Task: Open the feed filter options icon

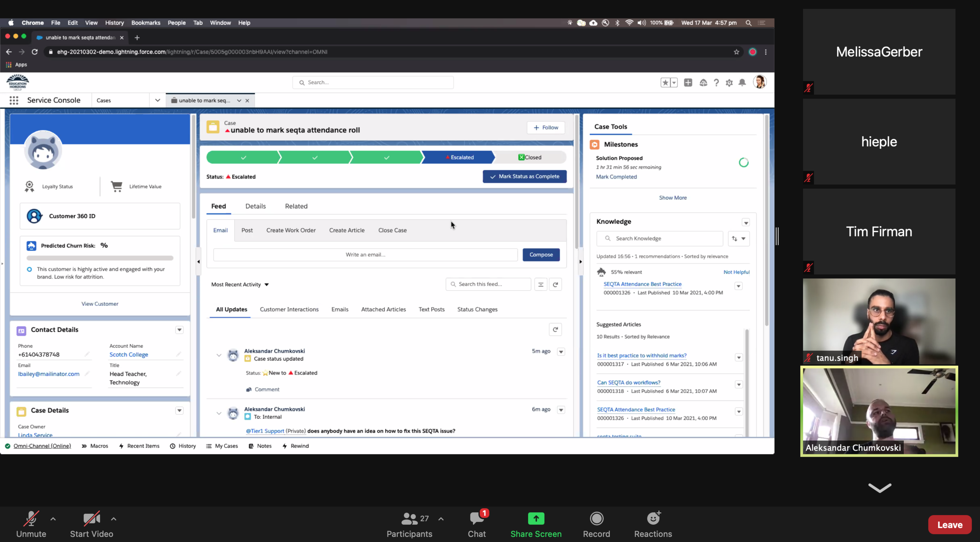Action: (x=541, y=284)
